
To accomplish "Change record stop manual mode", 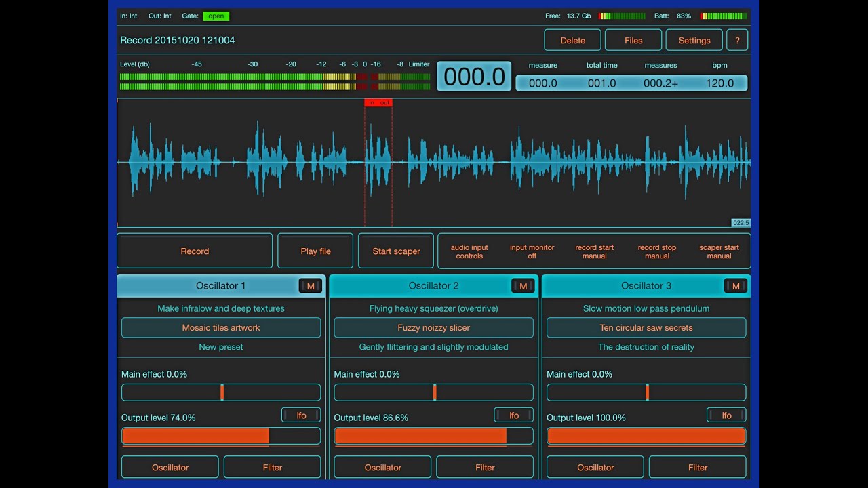I will coord(656,251).
